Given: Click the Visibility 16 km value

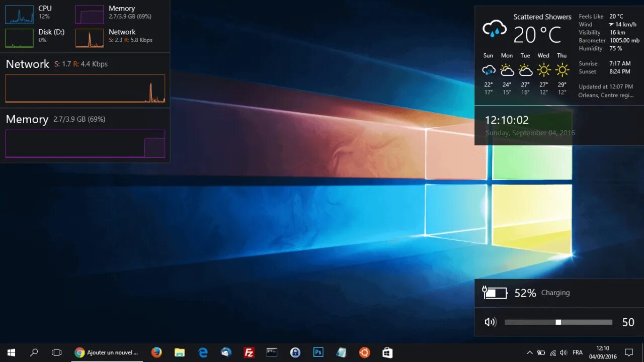Looking at the screenshot, I should [617, 33].
